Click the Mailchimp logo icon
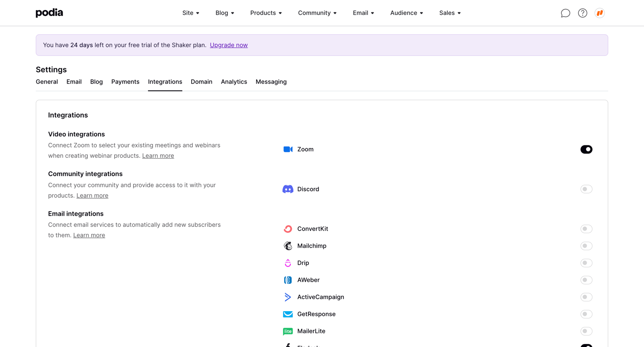644x347 pixels. pyautogui.click(x=288, y=246)
